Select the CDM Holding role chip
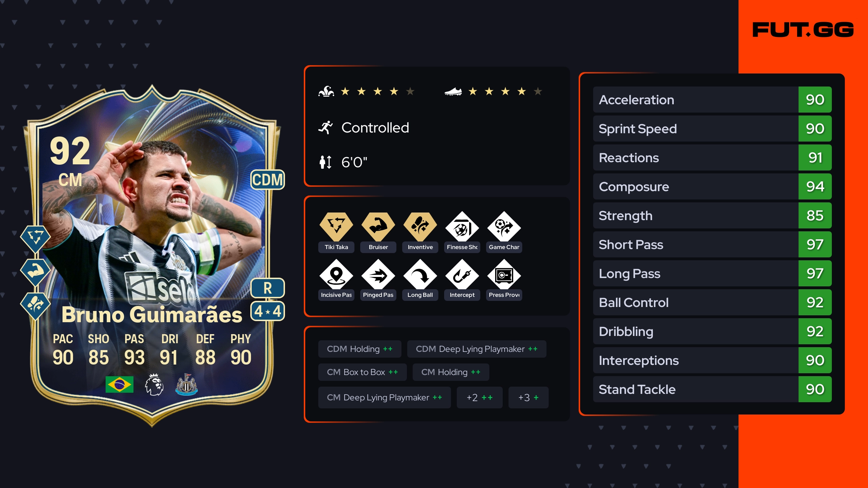This screenshot has height=488, width=868. [359, 349]
